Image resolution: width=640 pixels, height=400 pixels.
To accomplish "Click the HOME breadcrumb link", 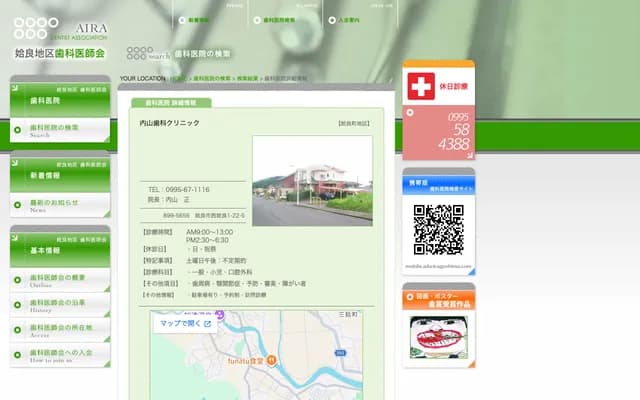I will [178, 78].
